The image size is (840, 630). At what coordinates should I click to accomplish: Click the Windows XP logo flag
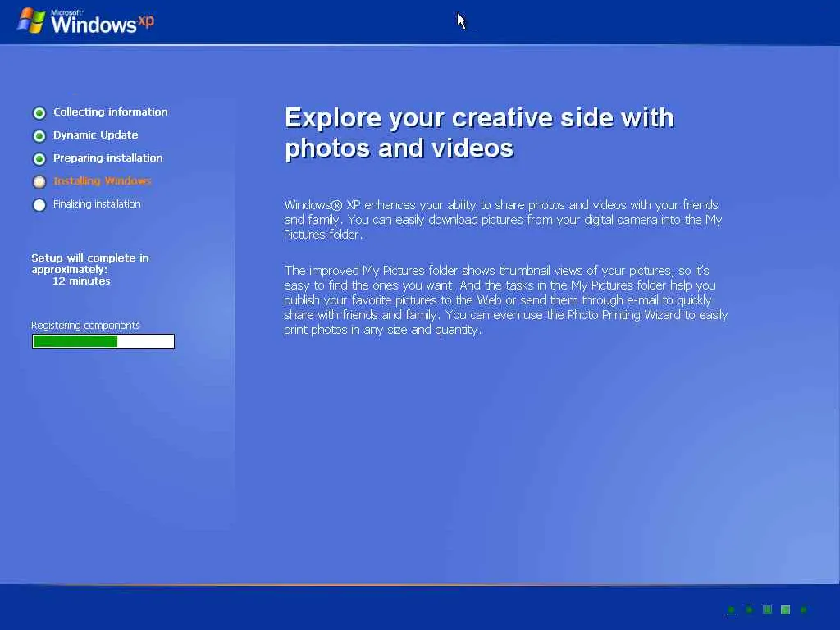pos(32,21)
